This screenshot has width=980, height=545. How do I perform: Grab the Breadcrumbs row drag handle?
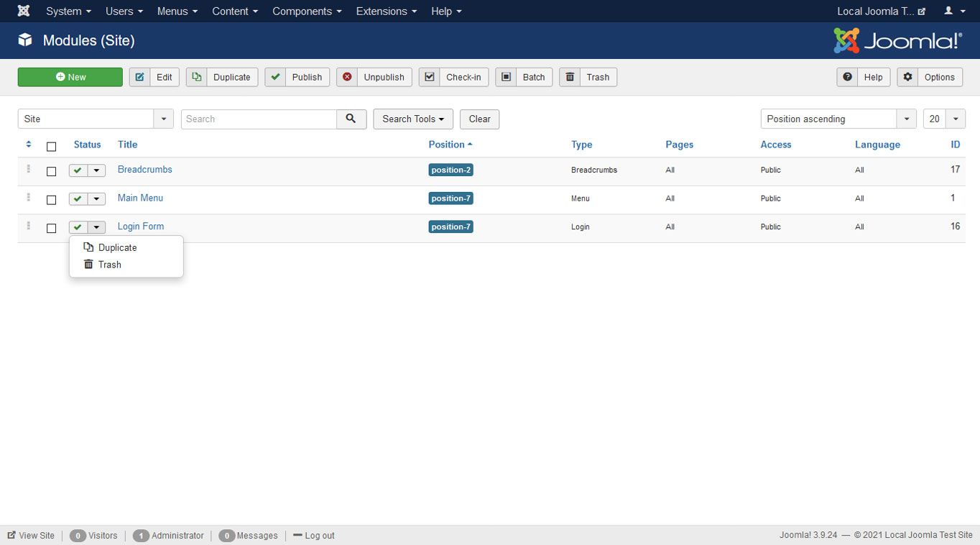[29, 170]
